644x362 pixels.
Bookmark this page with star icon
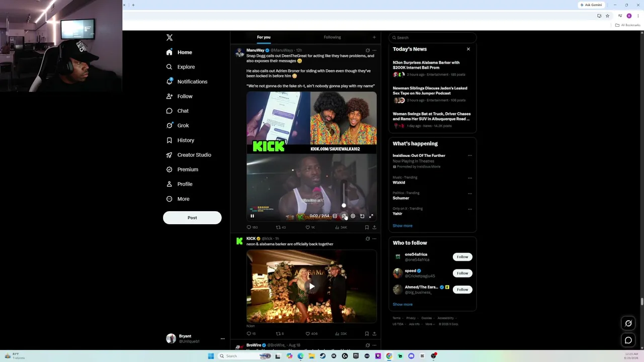(x=607, y=16)
